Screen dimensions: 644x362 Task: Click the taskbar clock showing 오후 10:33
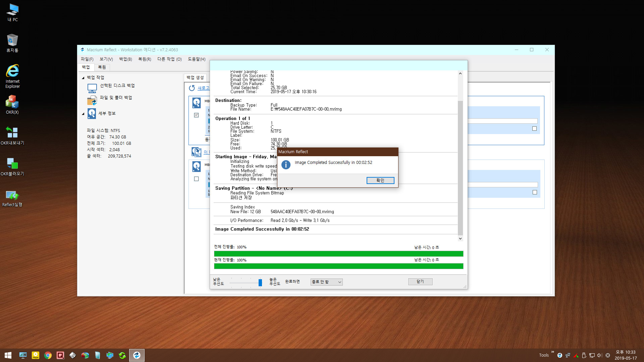pyautogui.click(x=626, y=355)
